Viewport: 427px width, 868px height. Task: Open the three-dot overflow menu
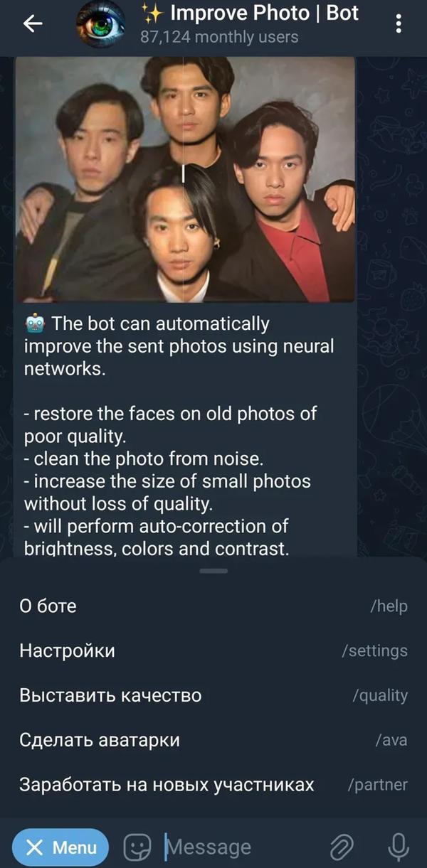[x=398, y=24]
